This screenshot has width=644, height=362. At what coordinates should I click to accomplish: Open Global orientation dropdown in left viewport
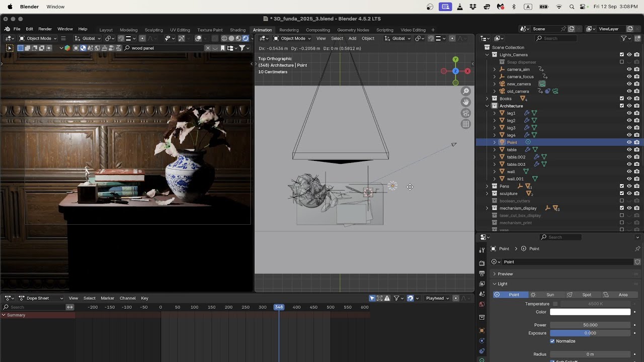88,38
